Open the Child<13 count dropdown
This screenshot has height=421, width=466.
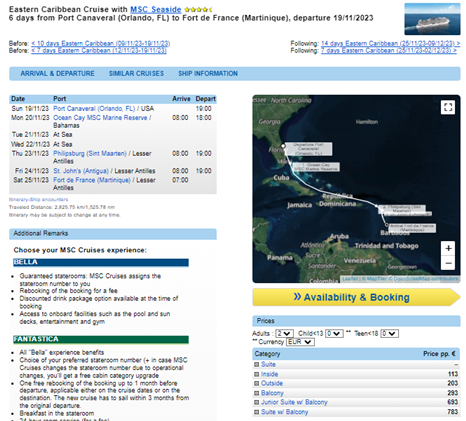click(334, 333)
